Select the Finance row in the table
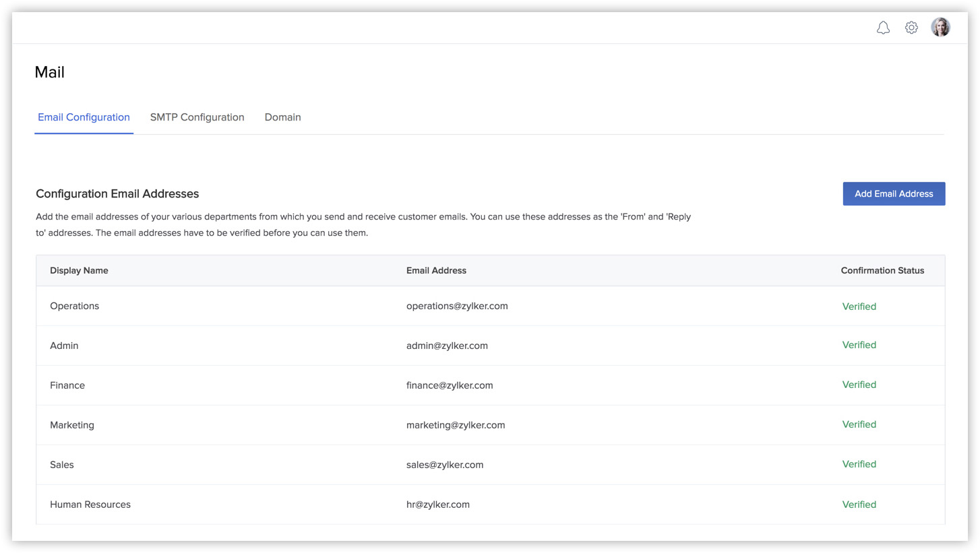 [67, 385]
